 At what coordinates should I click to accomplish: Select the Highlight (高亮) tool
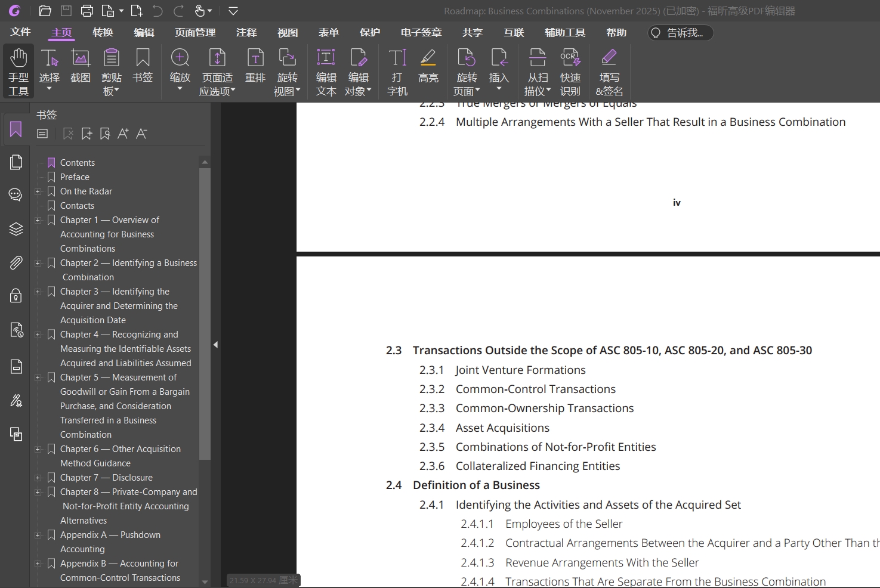pos(428,66)
